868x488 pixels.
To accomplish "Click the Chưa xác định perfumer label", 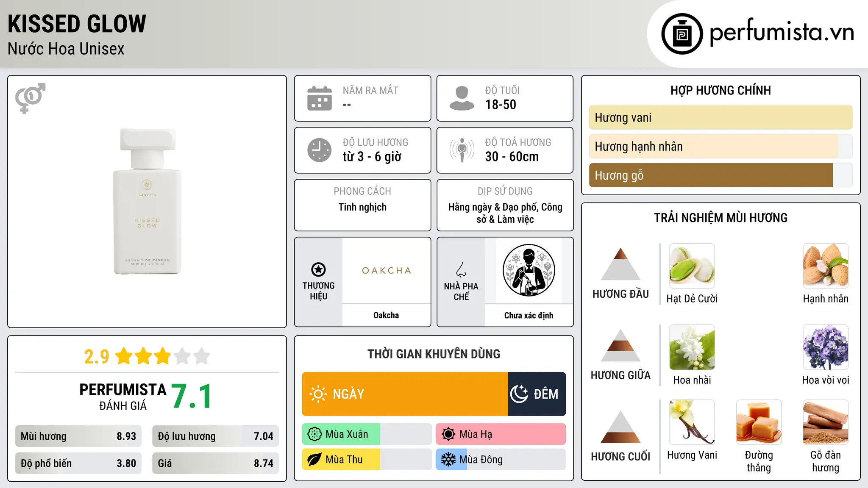I will [x=529, y=315].
